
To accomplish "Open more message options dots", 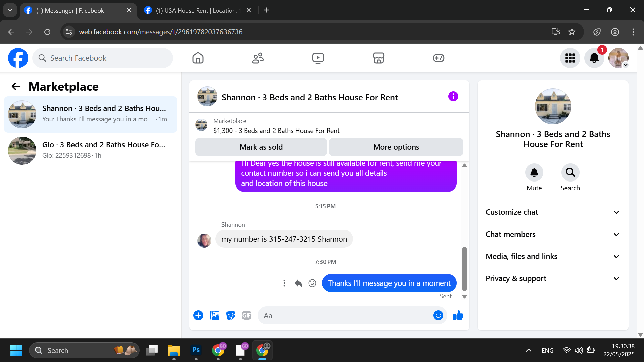I will 284,283.
